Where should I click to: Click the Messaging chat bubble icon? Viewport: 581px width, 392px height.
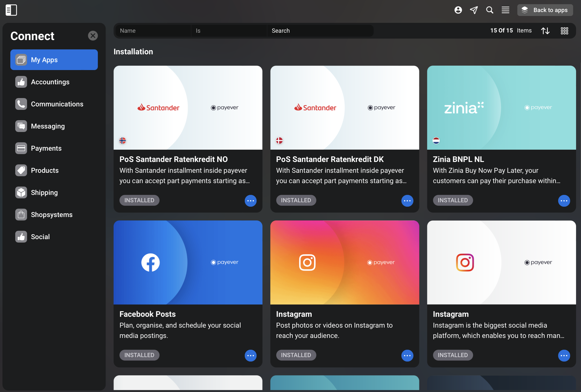21,126
